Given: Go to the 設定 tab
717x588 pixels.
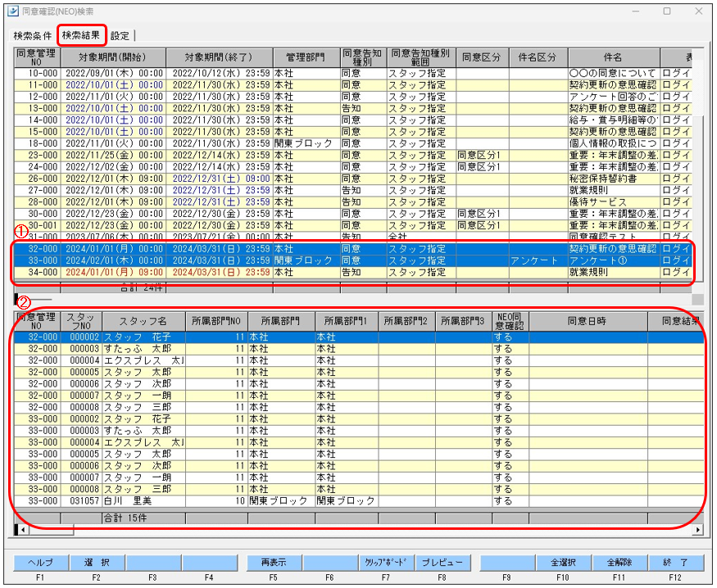Looking at the screenshot, I should click(x=120, y=36).
